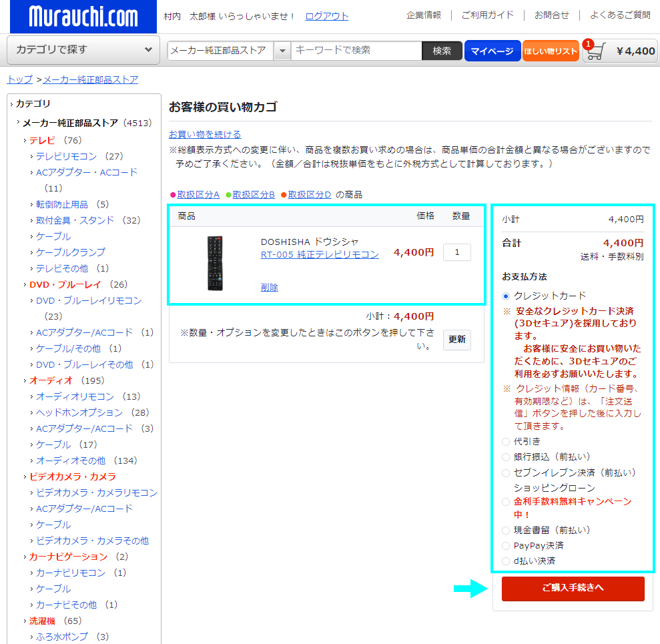660x644 pixels.
Task: Open ケーブル/その他 (1) subcategory
Action: [x=68, y=348]
